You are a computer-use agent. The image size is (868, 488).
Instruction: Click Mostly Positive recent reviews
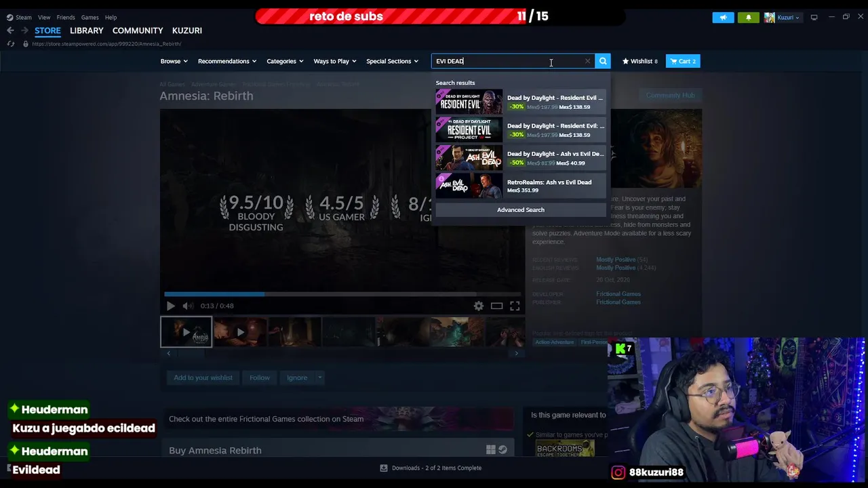click(616, 260)
